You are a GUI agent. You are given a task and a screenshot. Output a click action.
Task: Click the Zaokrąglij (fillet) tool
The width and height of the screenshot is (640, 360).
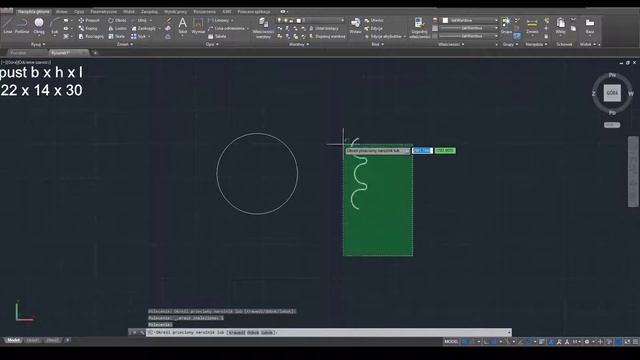144,28
